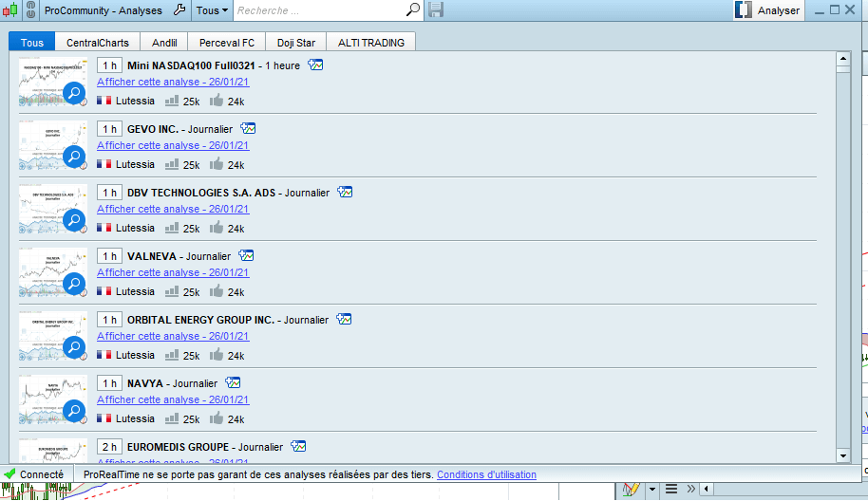868x501 pixels.
Task: Open the Tous filter dropdown
Action: pos(212,10)
